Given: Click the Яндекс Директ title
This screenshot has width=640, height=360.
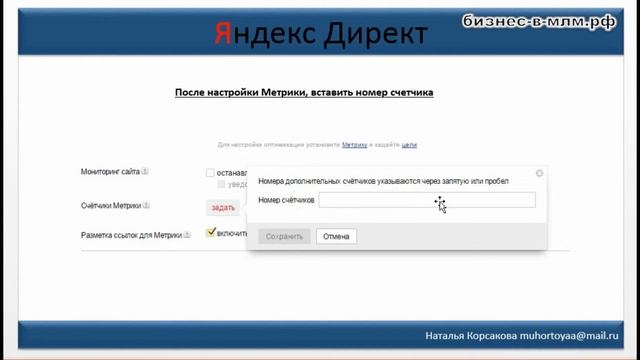Looking at the screenshot, I should click(x=321, y=33).
